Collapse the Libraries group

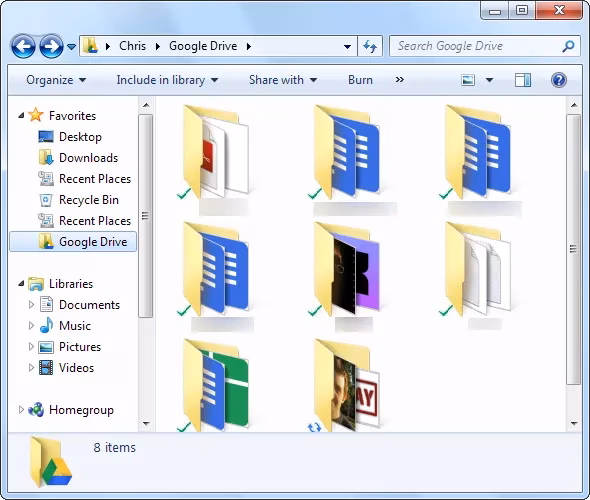pos(21,283)
